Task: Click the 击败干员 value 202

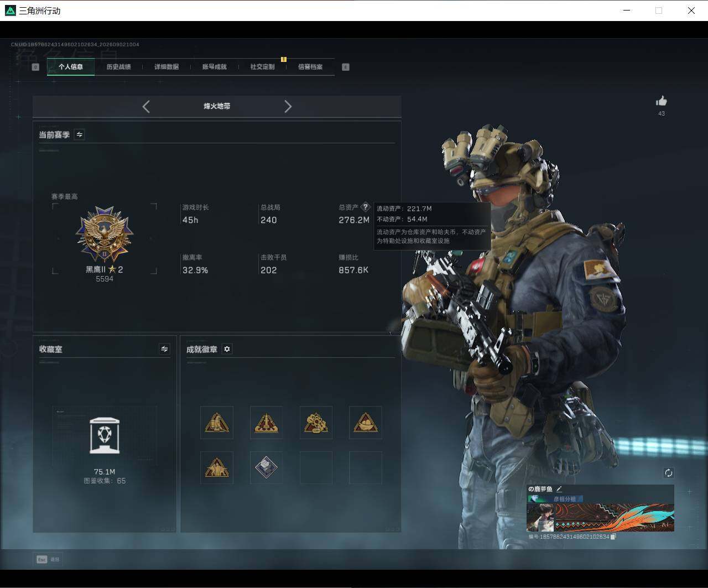Action: 269,270
